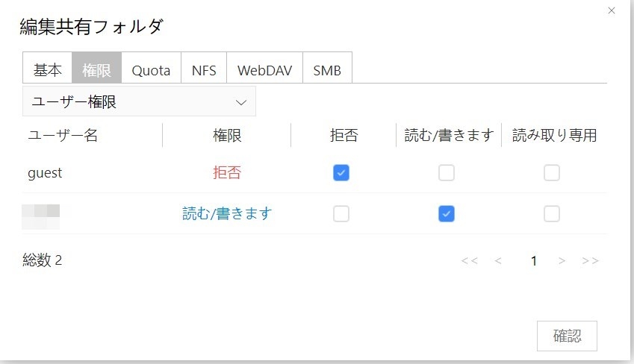Select the 権限 tab
The height and width of the screenshot is (364, 634).
pos(96,70)
